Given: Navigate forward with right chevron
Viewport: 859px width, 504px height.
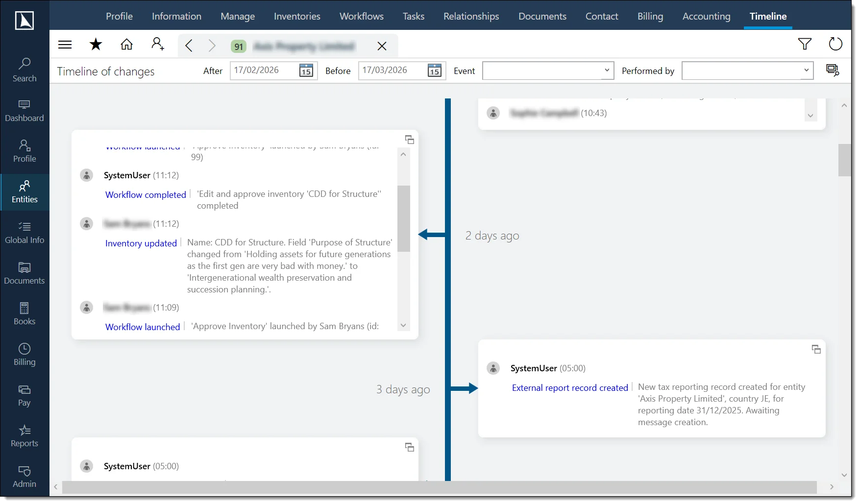Looking at the screenshot, I should pyautogui.click(x=212, y=46).
